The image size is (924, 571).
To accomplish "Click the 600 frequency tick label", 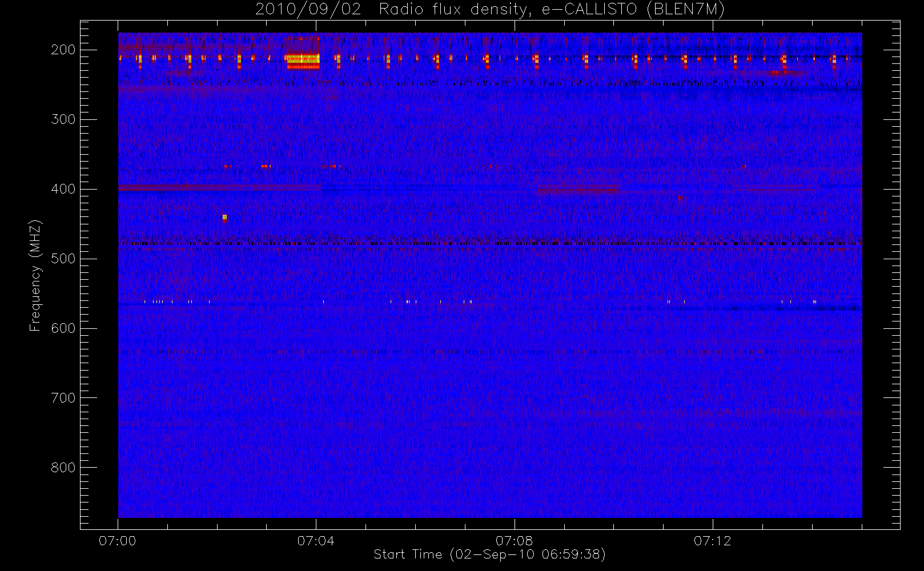I will [63, 328].
